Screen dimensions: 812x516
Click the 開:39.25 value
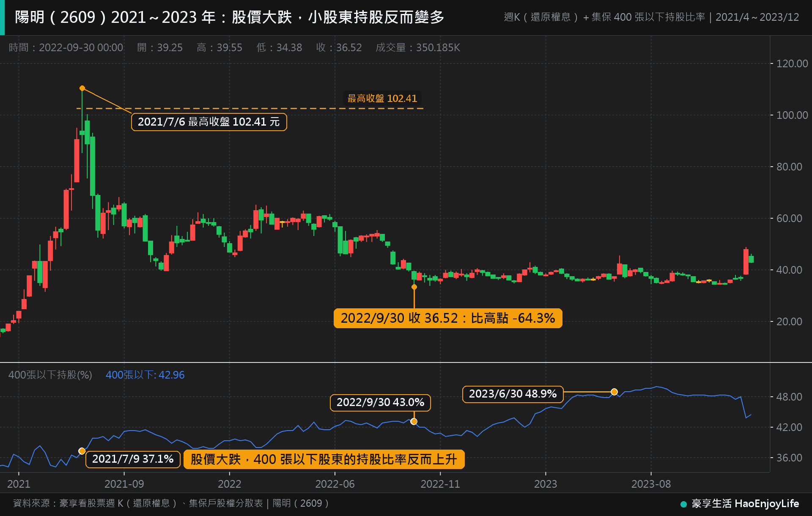160,47
